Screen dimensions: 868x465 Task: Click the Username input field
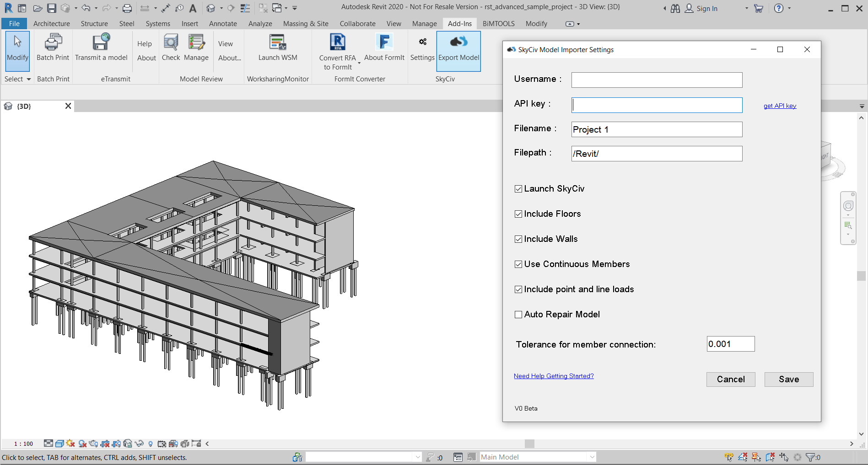pyautogui.click(x=657, y=80)
